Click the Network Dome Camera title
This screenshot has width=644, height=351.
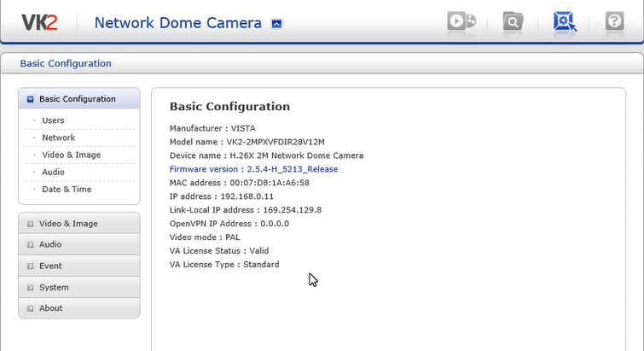tap(177, 23)
